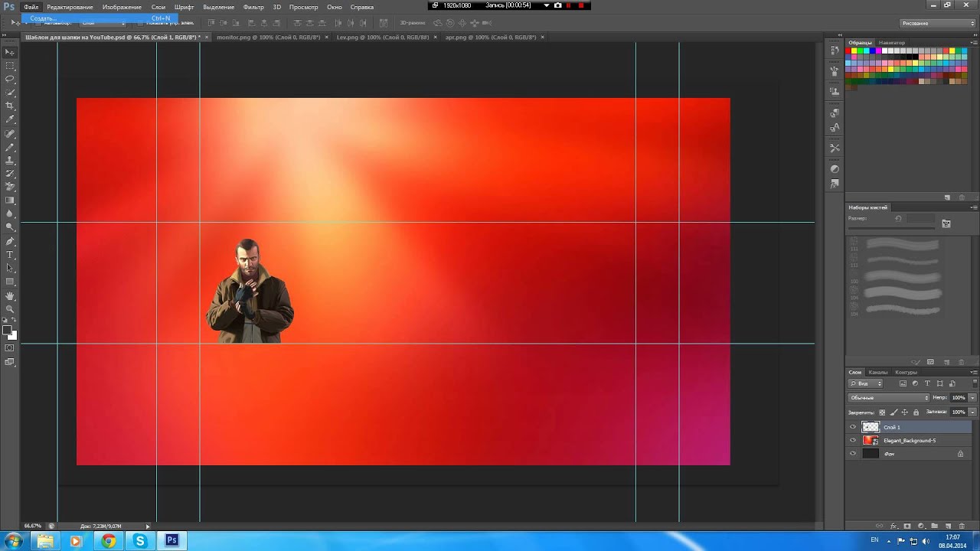
Task: Select the Zoom tool
Action: coord(10,308)
